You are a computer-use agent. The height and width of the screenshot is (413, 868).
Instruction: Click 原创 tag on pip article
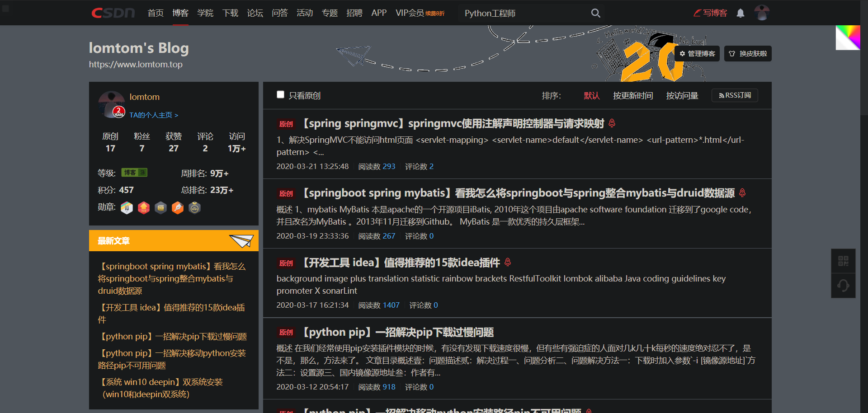click(x=286, y=333)
